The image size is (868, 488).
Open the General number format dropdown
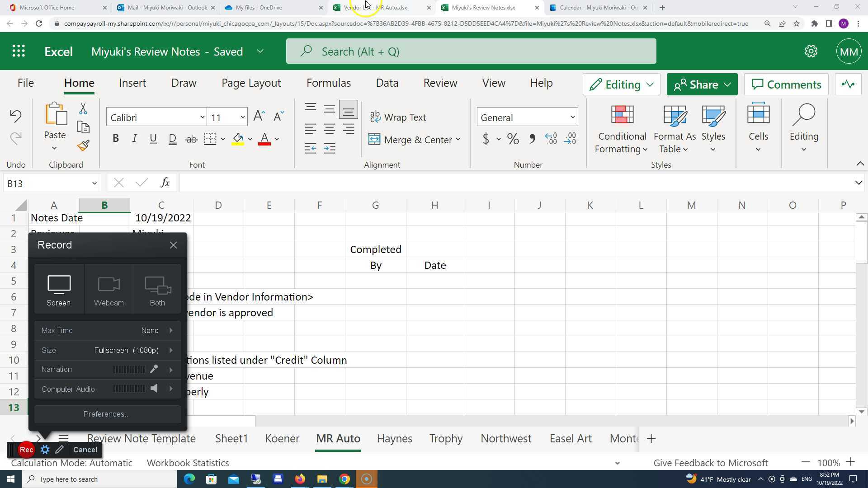(x=571, y=117)
